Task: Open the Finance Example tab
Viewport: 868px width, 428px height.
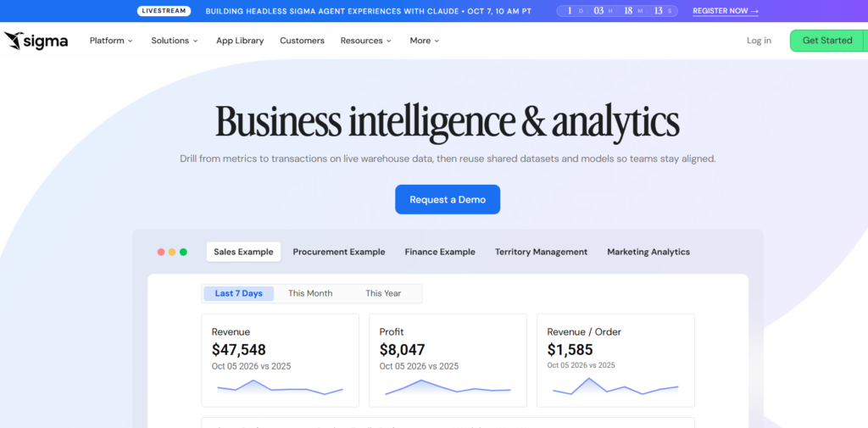Action: click(440, 252)
